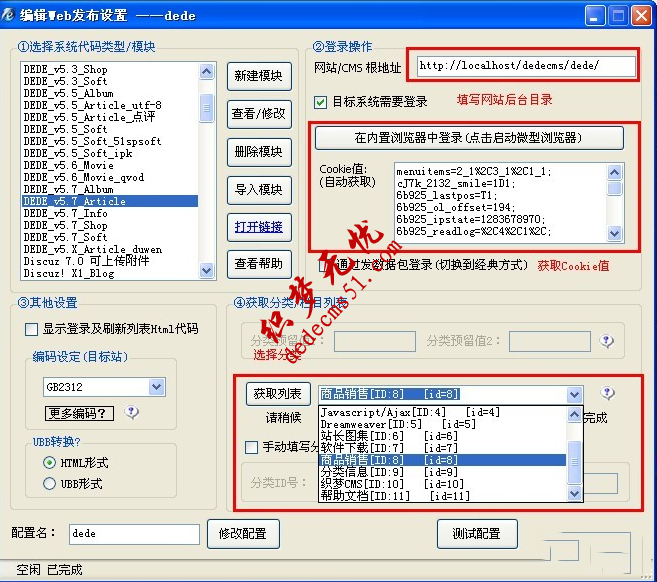
Task: Select DEDE_v5.7_Info module
Action: [x=110, y=213]
